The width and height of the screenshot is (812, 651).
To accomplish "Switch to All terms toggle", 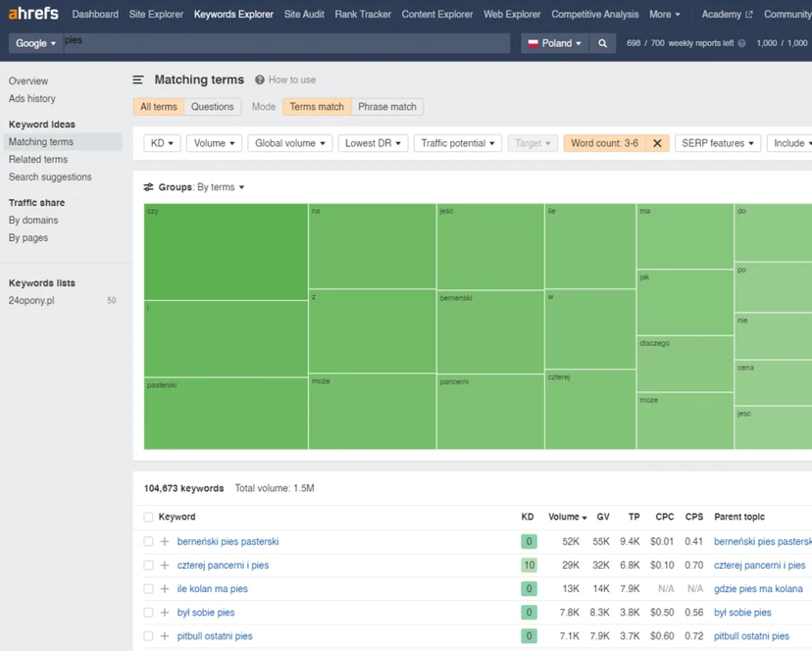I will pyautogui.click(x=159, y=107).
